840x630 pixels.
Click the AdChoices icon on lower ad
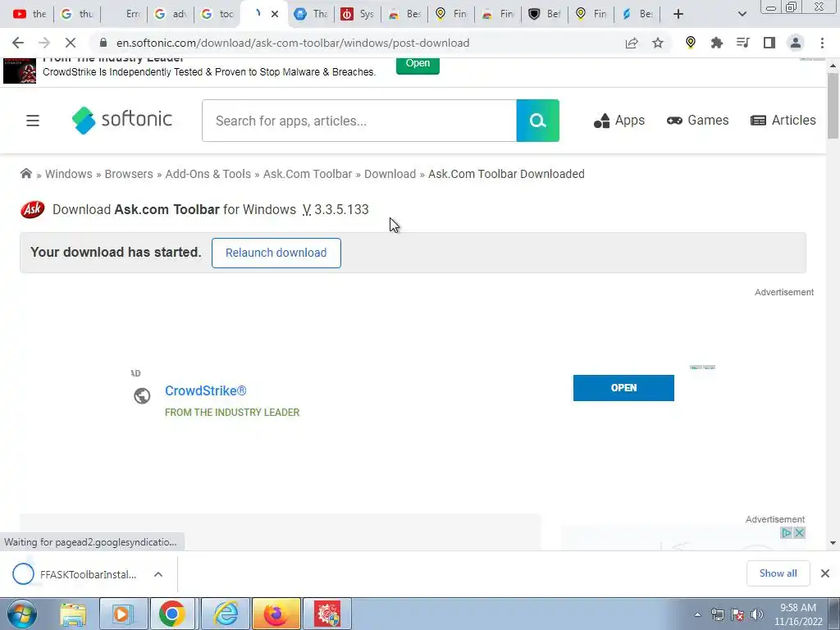pyautogui.click(x=787, y=532)
